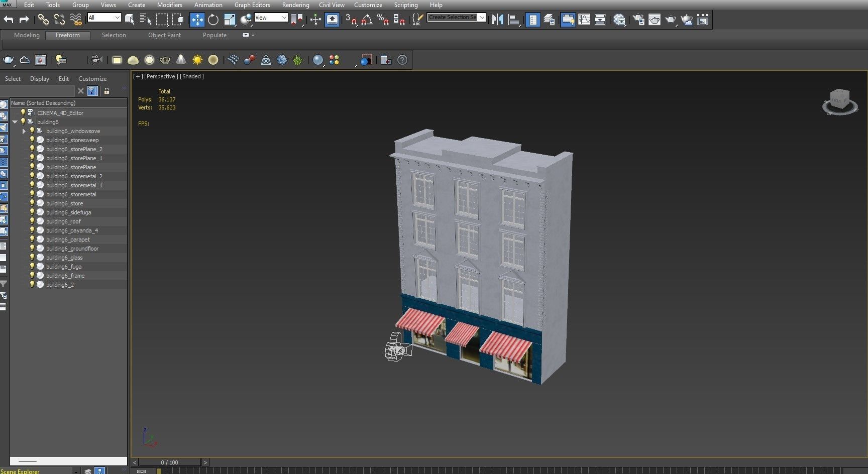Toggle Scene Explorer lock icon

coord(106,91)
